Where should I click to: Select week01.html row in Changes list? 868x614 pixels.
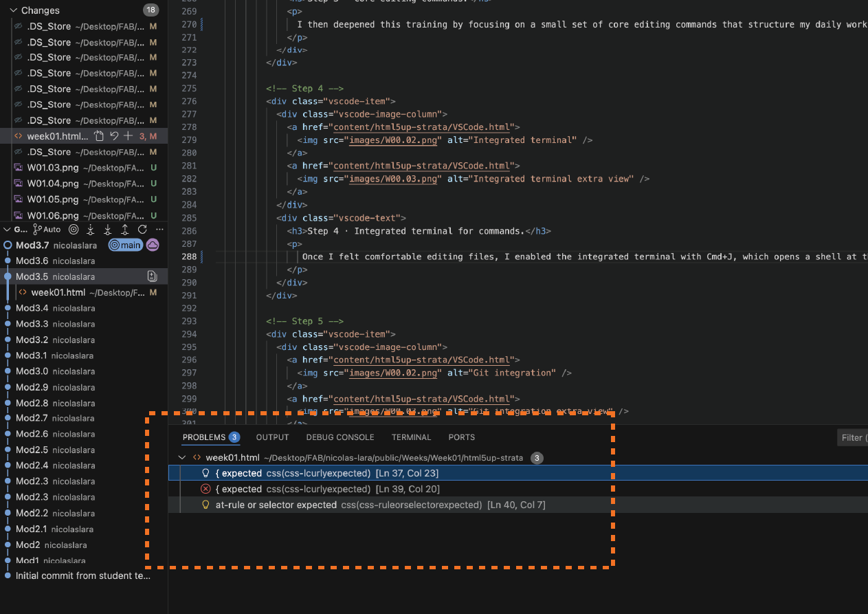(84, 136)
